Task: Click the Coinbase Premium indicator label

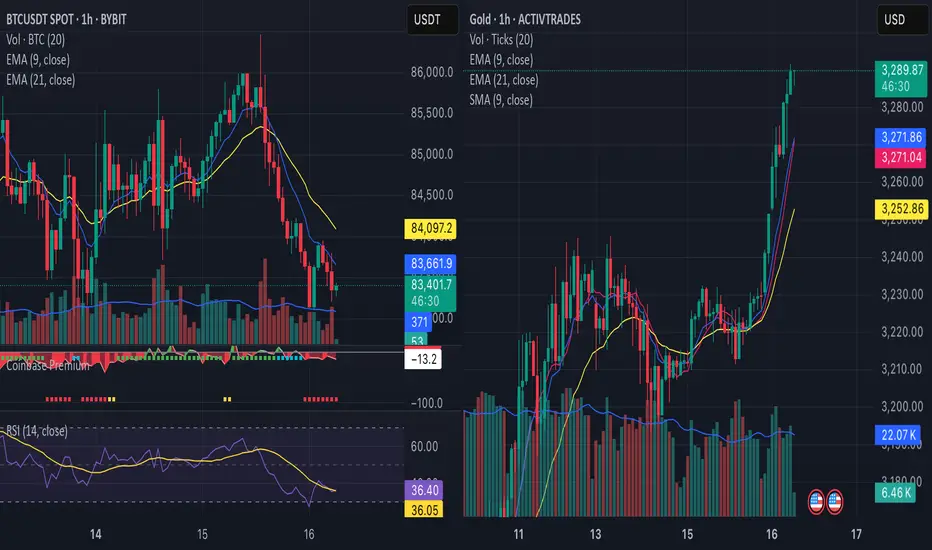Action: tap(48, 365)
